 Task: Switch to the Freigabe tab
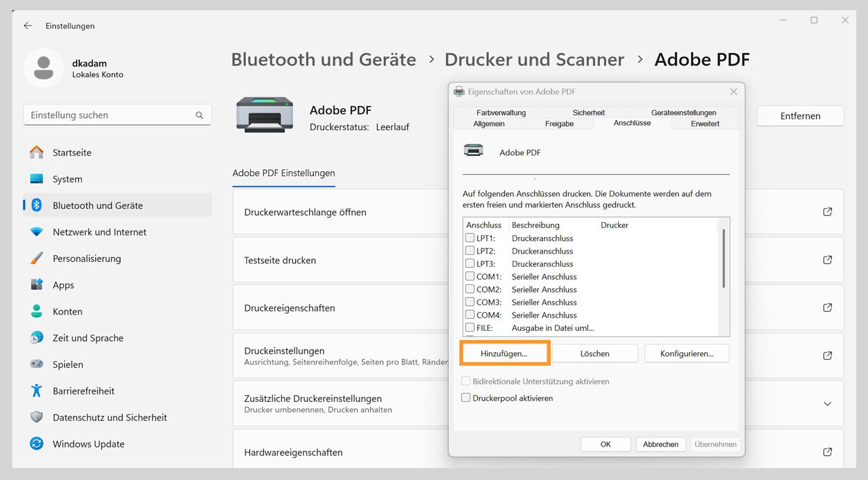coord(559,123)
